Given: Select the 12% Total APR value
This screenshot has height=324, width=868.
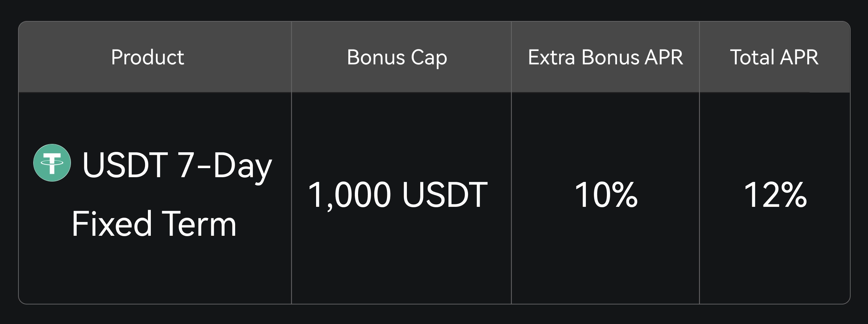Looking at the screenshot, I should pos(775,195).
